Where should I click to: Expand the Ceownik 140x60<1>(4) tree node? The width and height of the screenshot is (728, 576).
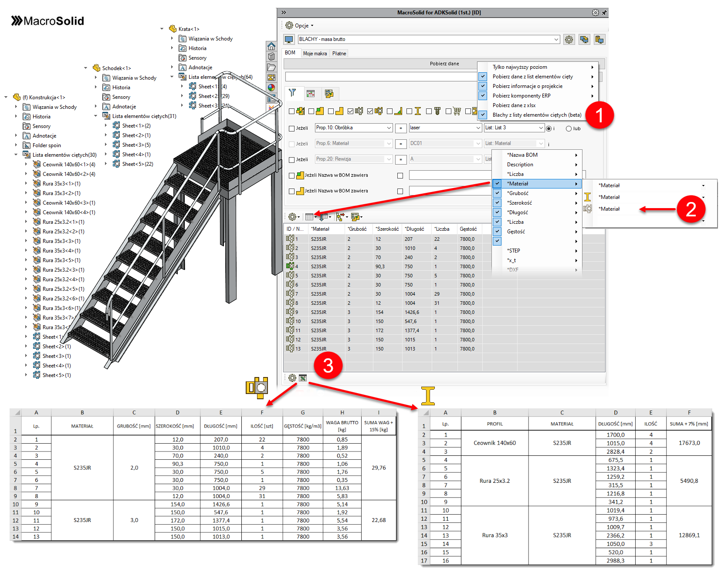26,164
